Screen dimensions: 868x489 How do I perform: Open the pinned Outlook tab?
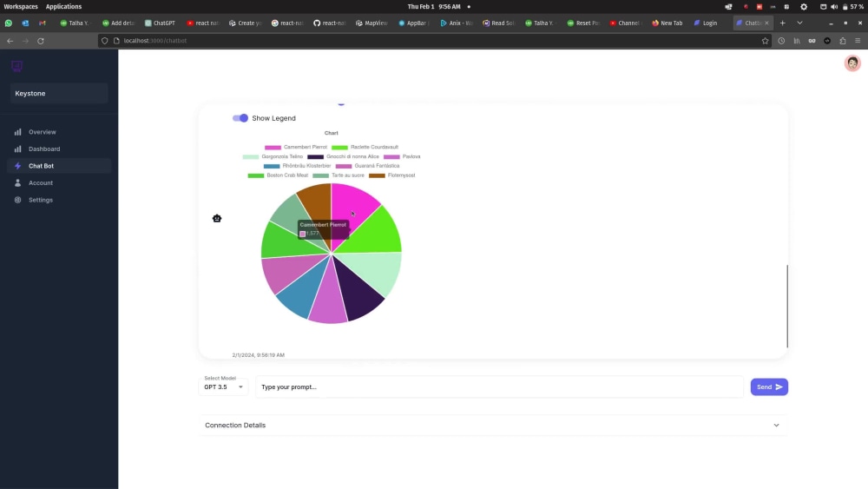pyautogui.click(x=25, y=23)
